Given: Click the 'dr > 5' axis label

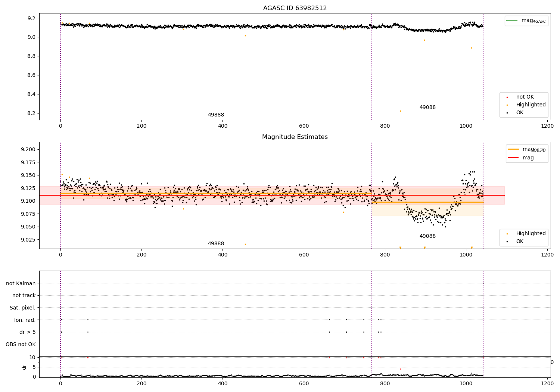Looking at the screenshot, I should click(28, 332).
